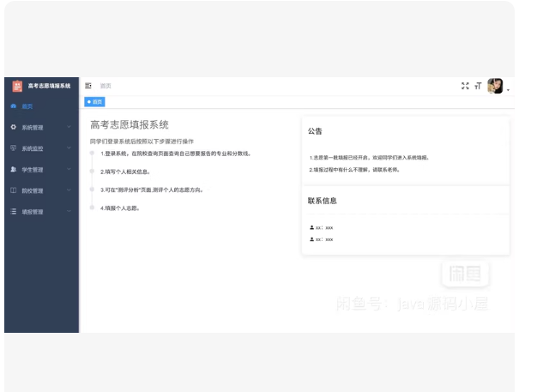Click the intro line 同学们登录系统后按照以下步骤
The image size is (537, 392).
click(x=142, y=142)
